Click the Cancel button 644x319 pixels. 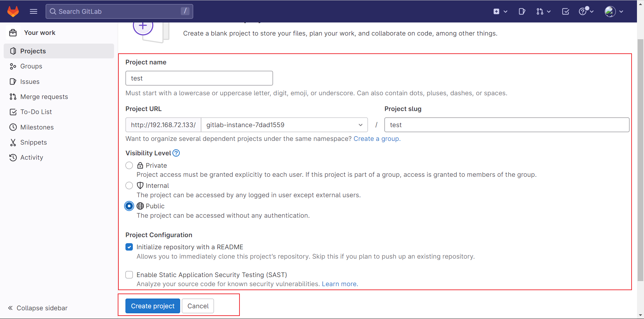tap(198, 306)
